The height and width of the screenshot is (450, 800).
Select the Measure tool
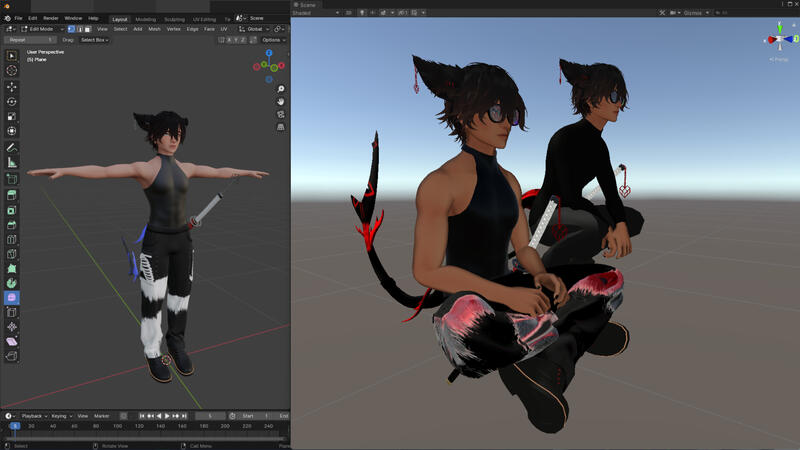point(12,162)
